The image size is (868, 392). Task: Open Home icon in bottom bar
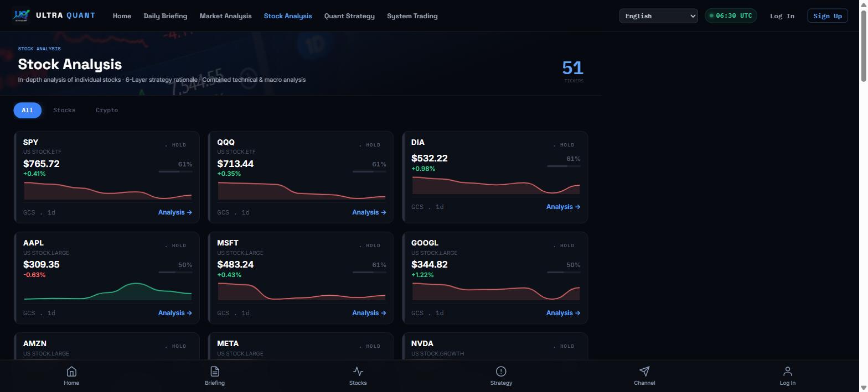[x=71, y=372]
